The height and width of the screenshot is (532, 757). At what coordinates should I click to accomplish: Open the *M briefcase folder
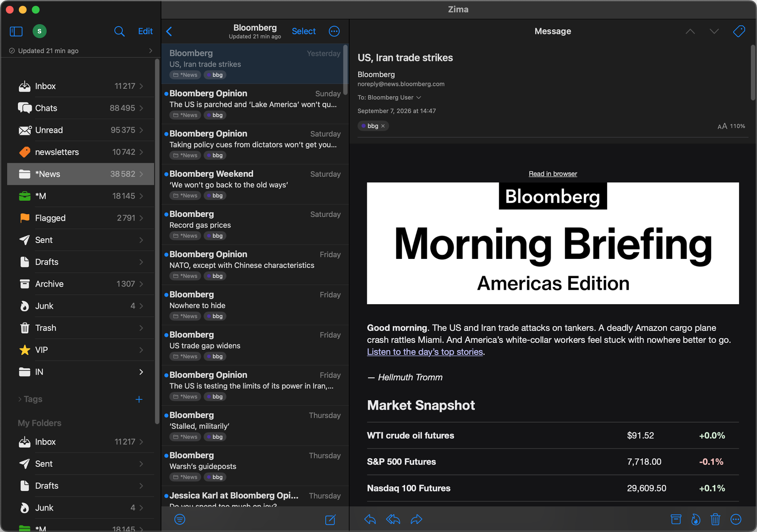81,196
